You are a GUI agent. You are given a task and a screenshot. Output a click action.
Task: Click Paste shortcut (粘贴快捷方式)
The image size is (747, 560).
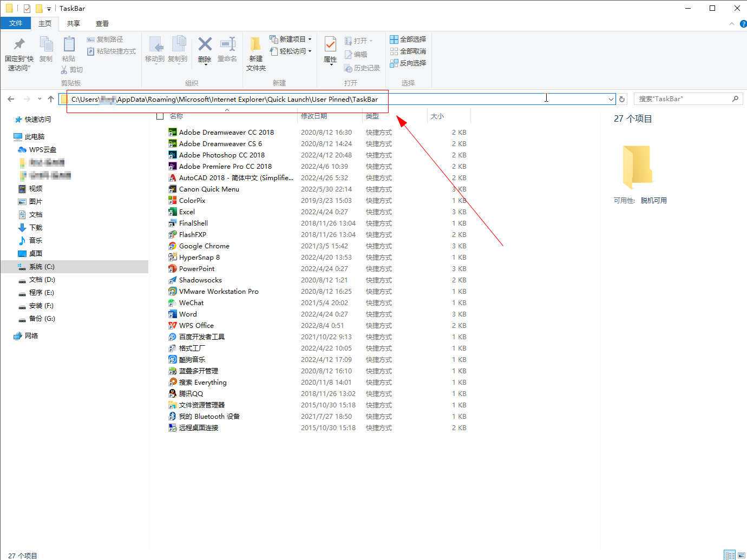(x=111, y=51)
